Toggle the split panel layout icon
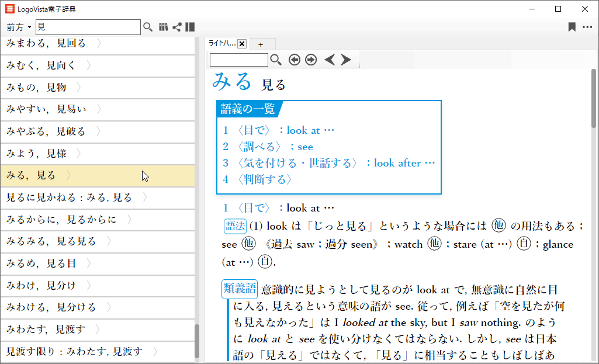This screenshot has height=364, width=599. tap(190, 27)
